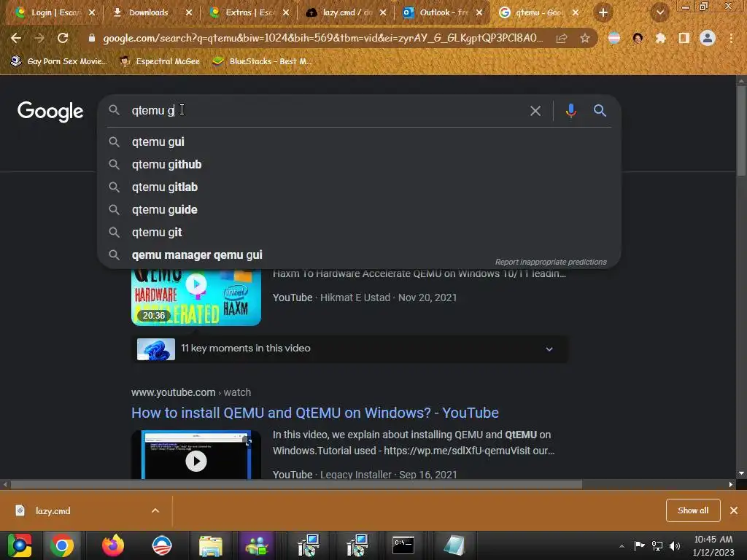This screenshot has width=747, height=560.
Task: Close the Outlook tab
Action: [x=479, y=13]
